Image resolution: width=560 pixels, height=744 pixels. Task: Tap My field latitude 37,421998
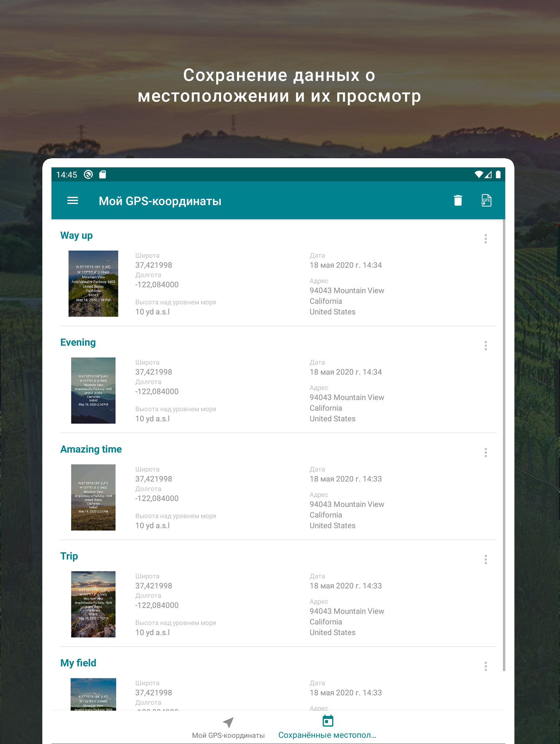(x=153, y=693)
